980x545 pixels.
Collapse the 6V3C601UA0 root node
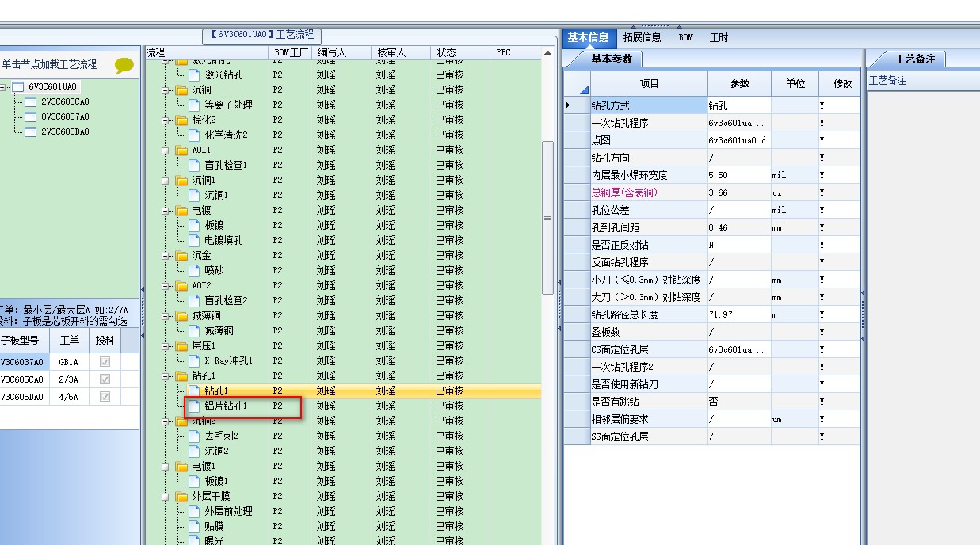pyautogui.click(x=4, y=87)
